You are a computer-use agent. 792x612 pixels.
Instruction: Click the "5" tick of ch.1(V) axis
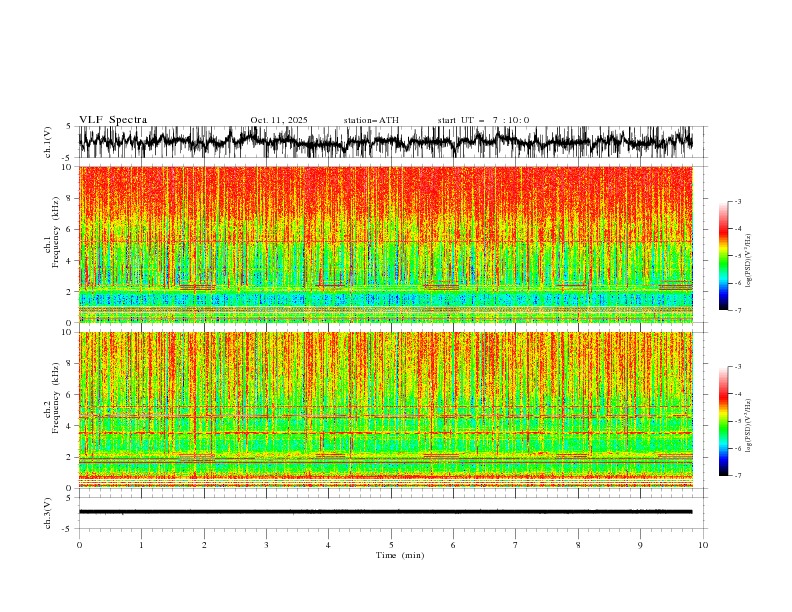[69, 127]
